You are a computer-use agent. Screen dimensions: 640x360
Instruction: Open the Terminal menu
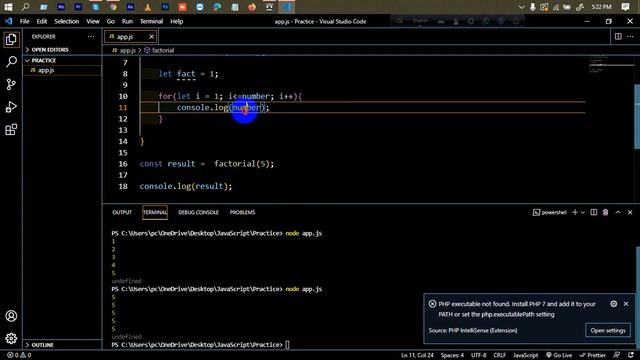point(151,21)
